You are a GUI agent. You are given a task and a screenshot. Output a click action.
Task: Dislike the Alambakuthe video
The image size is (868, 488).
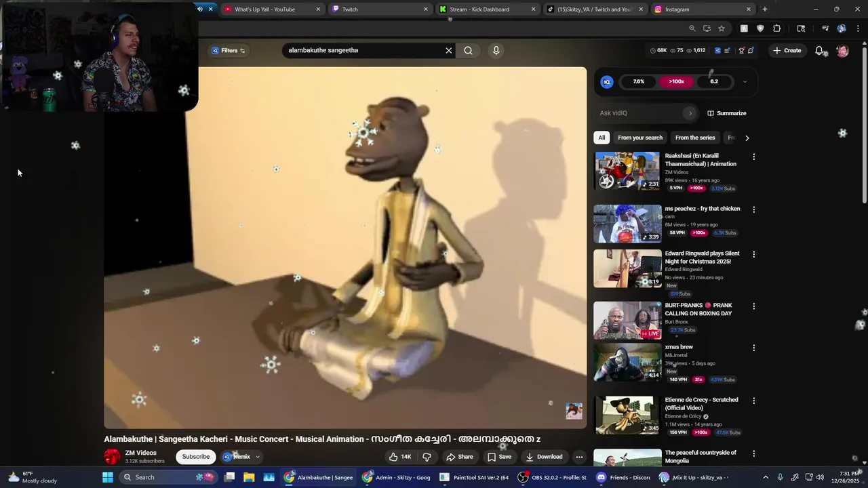click(427, 457)
